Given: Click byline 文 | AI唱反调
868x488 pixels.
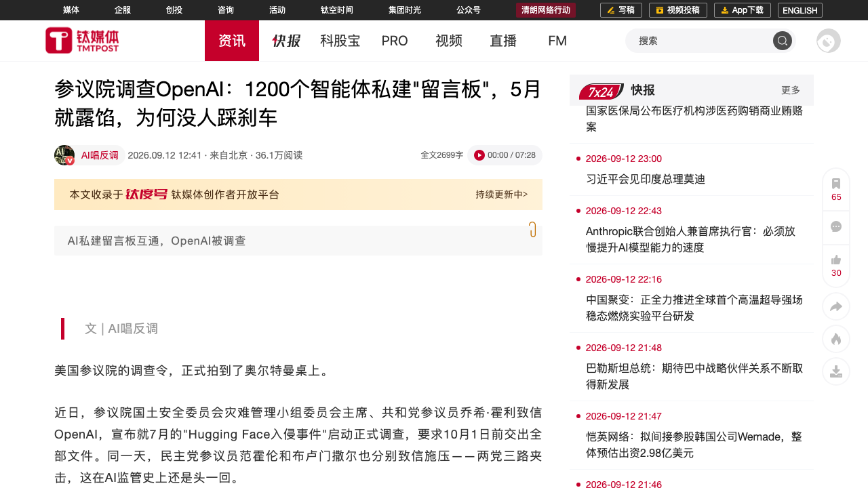Looking at the screenshot, I should [121, 329].
